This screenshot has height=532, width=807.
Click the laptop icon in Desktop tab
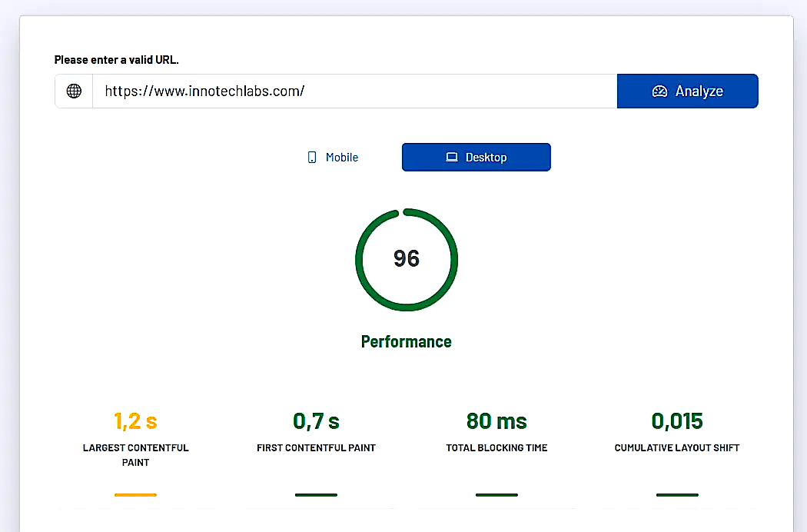tap(452, 157)
